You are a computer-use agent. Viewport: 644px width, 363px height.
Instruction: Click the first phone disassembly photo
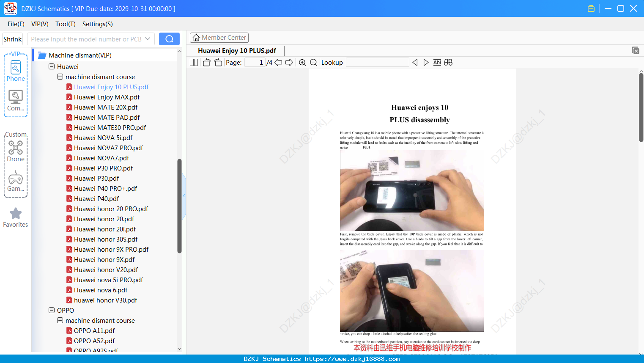pos(412,190)
